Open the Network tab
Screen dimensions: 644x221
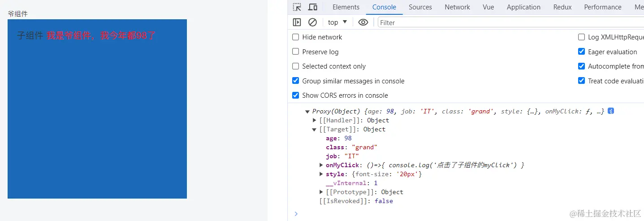tap(457, 7)
